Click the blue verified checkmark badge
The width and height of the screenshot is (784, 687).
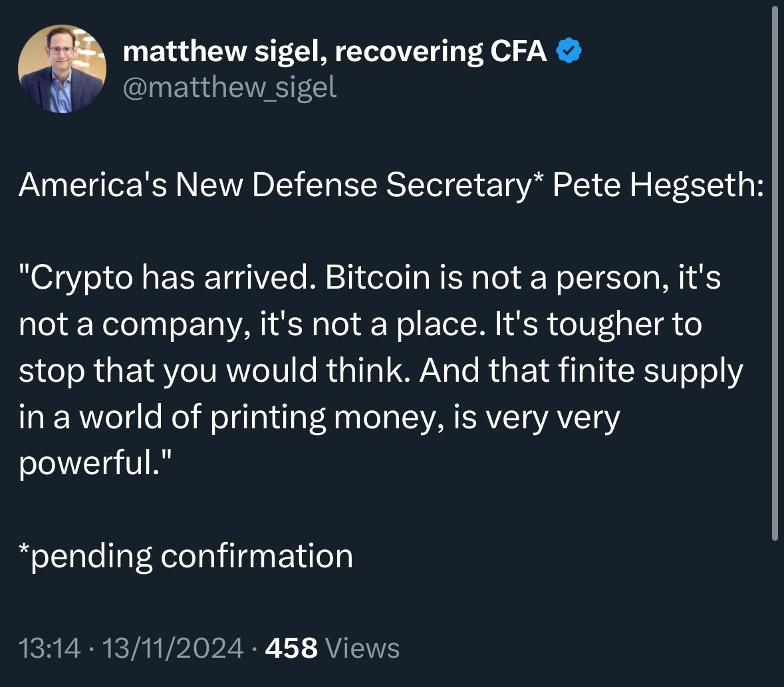tap(569, 51)
